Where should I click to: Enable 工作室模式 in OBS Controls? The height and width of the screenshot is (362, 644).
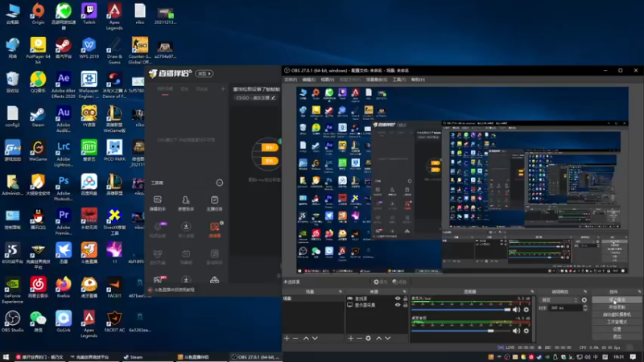[617, 322]
